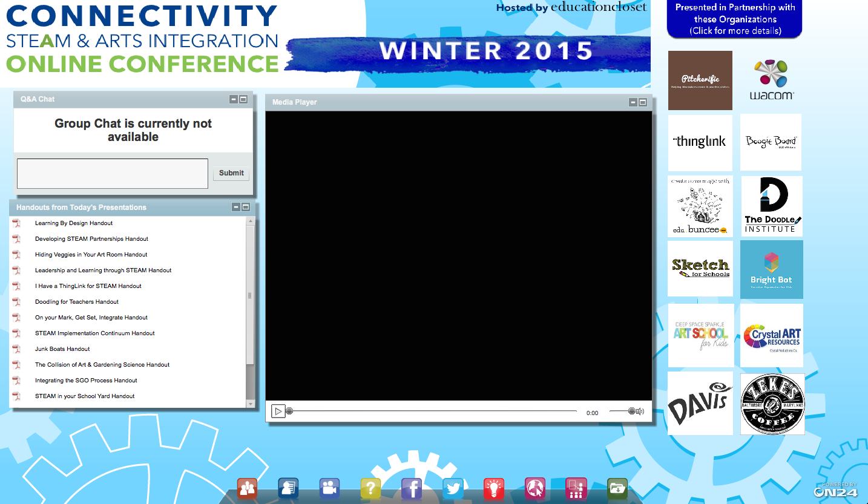The image size is (868, 504).
Task: Maximize the Q&A Chat panel
Action: tap(243, 99)
